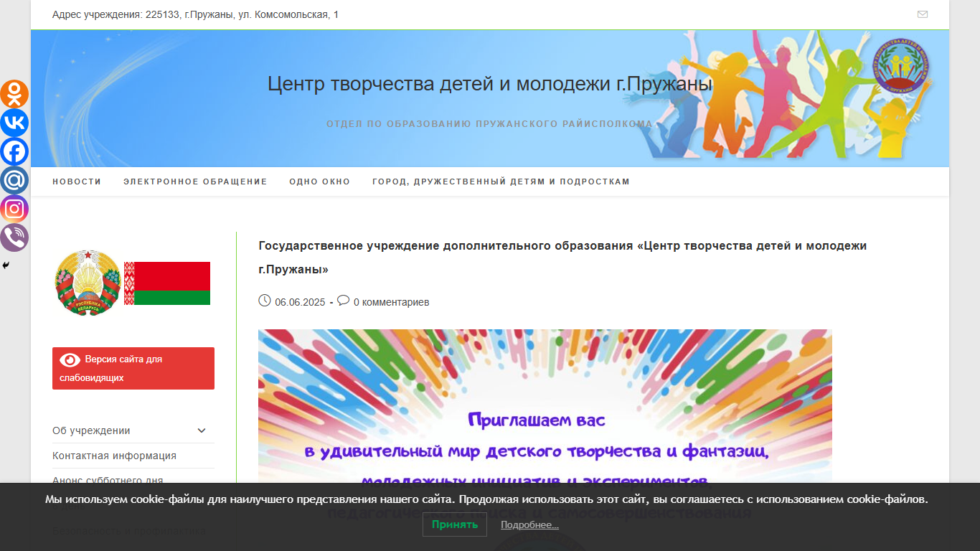This screenshot has height=551, width=980.
Task: Share via the VK icon
Action: 14,123
